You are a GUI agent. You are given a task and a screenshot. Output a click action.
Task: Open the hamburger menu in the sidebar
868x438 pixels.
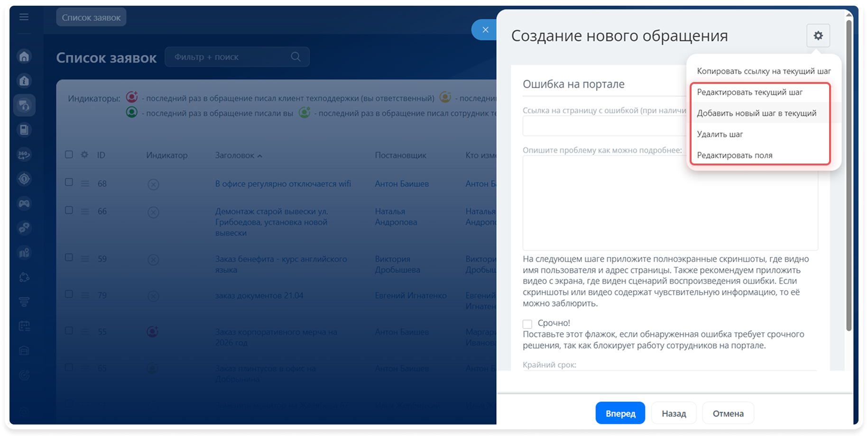(24, 18)
